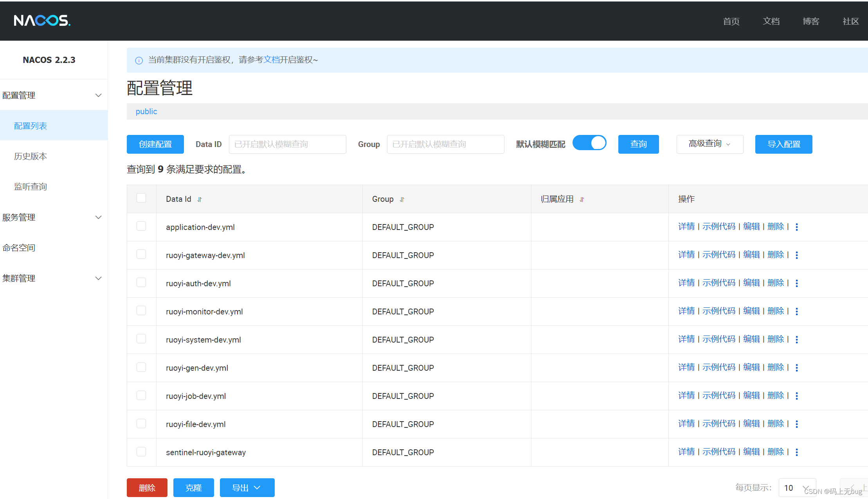Check the application-dev.yml row checkbox
The height and width of the screenshot is (499, 868).
[x=141, y=226]
